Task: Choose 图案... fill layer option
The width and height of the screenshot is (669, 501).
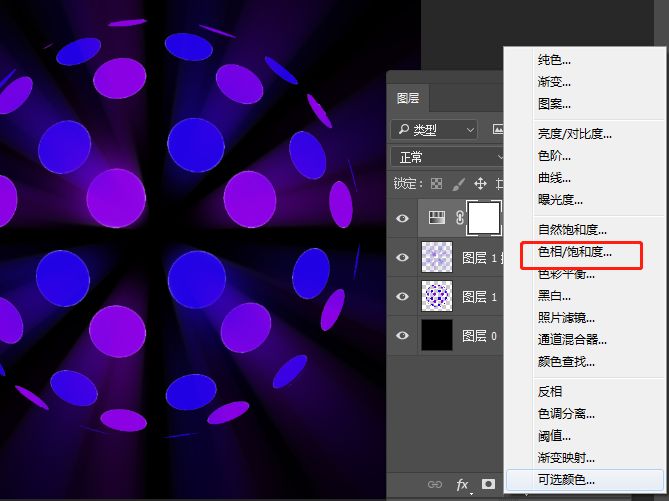Action: pos(554,103)
